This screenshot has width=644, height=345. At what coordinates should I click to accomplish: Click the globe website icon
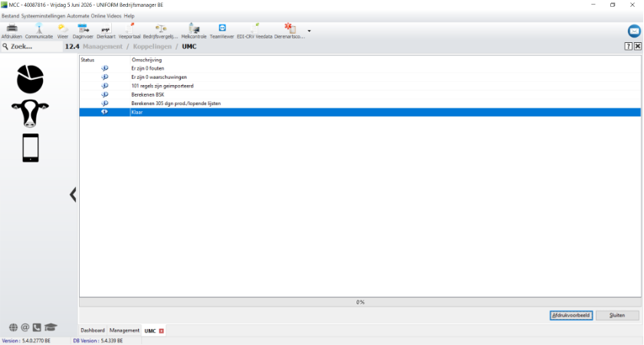(x=14, y=327)
